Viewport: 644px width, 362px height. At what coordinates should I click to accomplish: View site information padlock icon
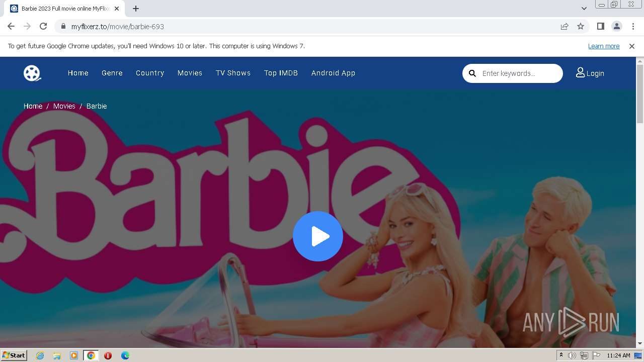coord(63,26)
